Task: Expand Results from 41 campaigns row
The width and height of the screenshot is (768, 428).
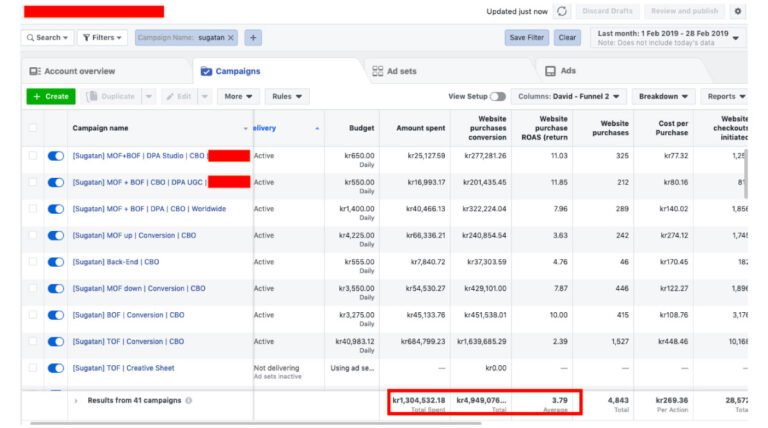Action: coord(76,401)
